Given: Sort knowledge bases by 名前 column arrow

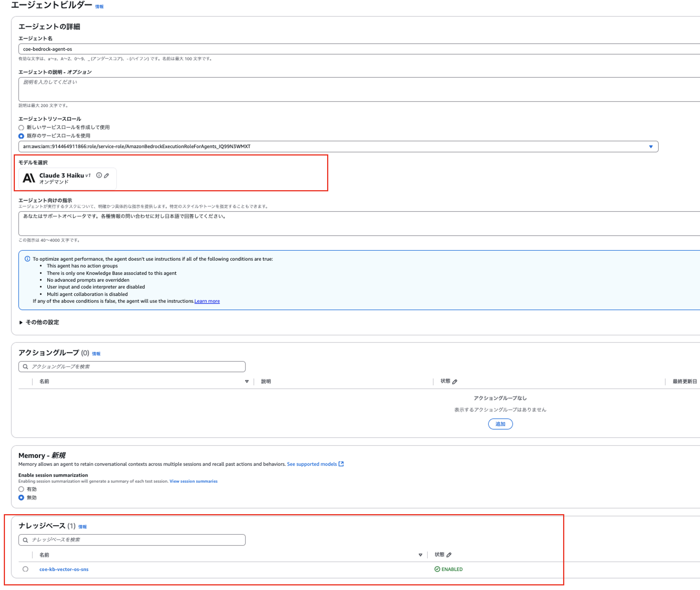Looking at the screenshot, I should (420, 555).
